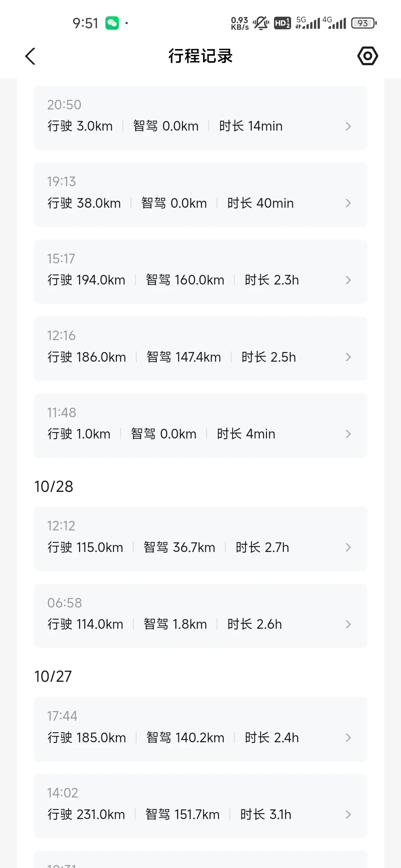The image size is (401, 868).
Task: Open the hexagon settings icon
Action: 368,56
